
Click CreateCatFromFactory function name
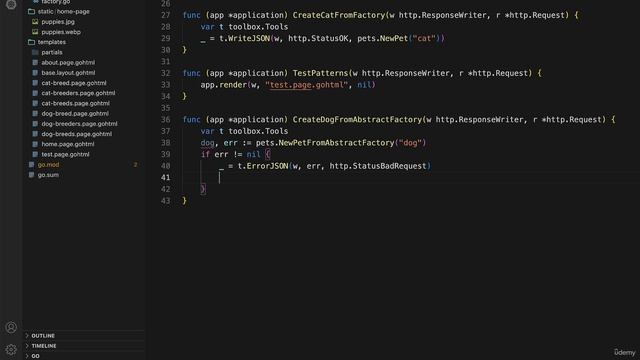pos(339,15)
